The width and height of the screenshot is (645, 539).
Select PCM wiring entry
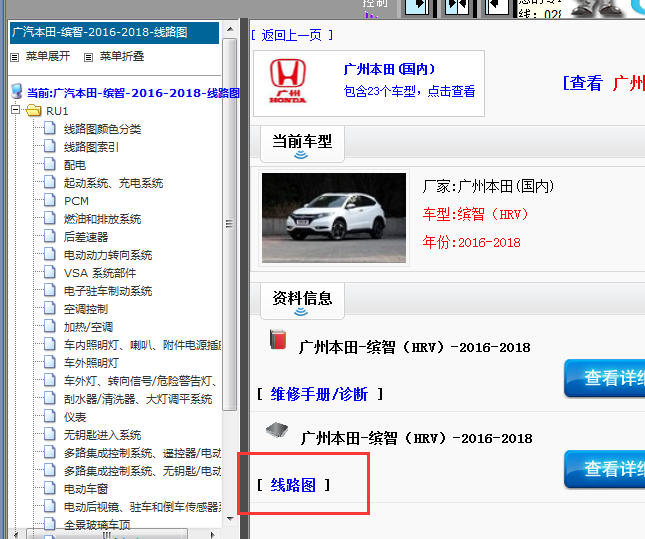(76, 201)
